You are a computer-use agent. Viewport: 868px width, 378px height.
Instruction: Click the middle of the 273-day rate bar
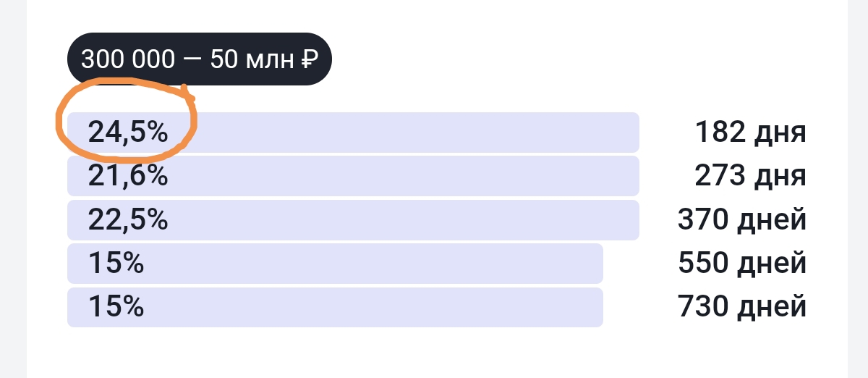point(353,176)
